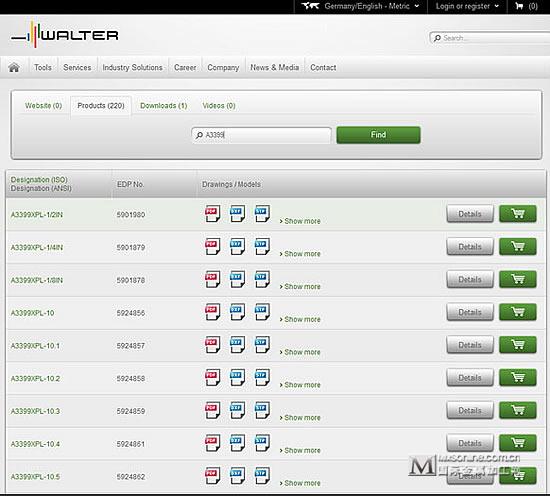Open product link A3399XPL-1/4IN
This screenshot has width=550, height=496.
click(37, 247)
